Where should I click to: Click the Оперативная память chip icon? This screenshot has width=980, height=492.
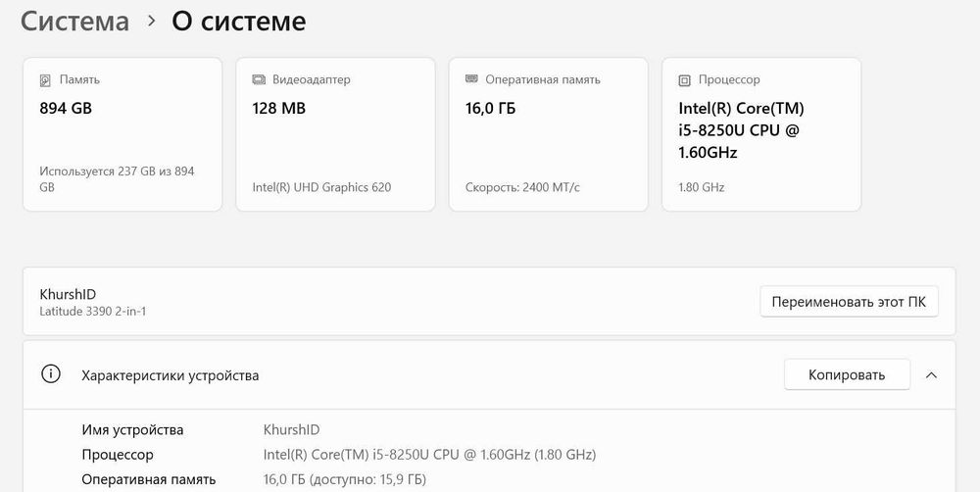(x=471, y=80)
